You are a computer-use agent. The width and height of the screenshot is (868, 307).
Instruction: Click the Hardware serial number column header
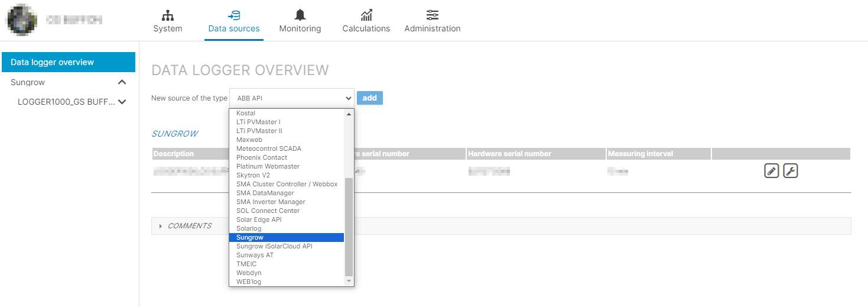point(535,154)
